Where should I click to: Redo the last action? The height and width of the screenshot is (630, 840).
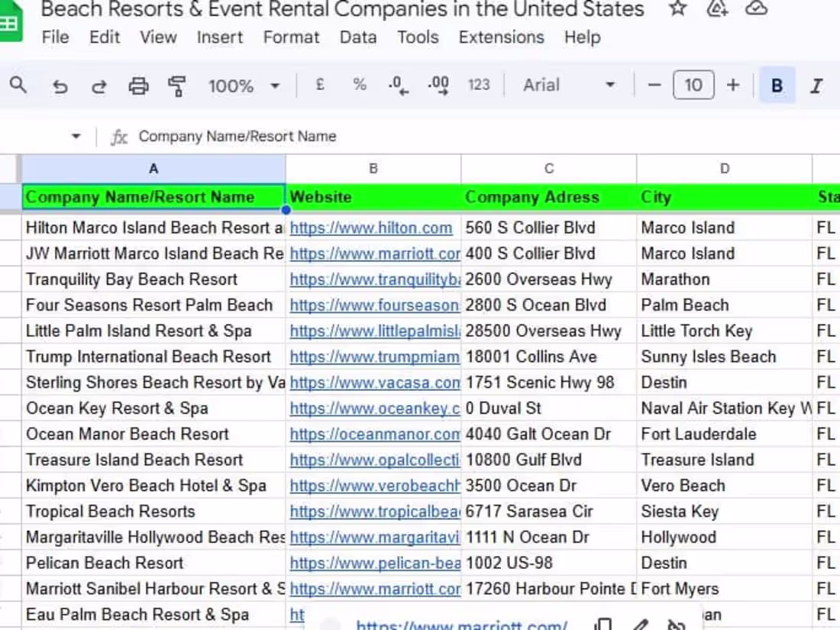point(99,86)
